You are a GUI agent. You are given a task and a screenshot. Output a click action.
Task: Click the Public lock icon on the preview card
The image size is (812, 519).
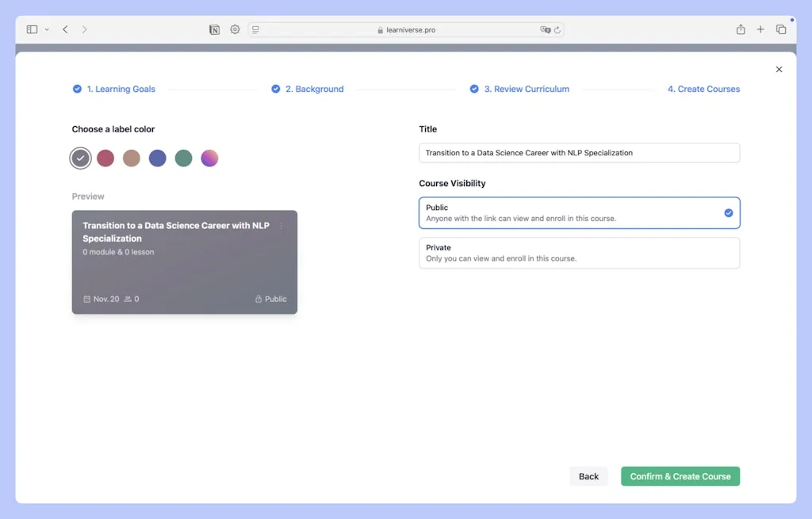coord(259,299)
